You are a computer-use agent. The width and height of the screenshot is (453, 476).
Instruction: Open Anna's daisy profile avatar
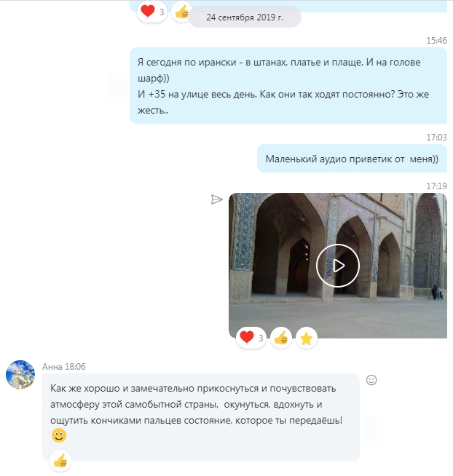20,375
